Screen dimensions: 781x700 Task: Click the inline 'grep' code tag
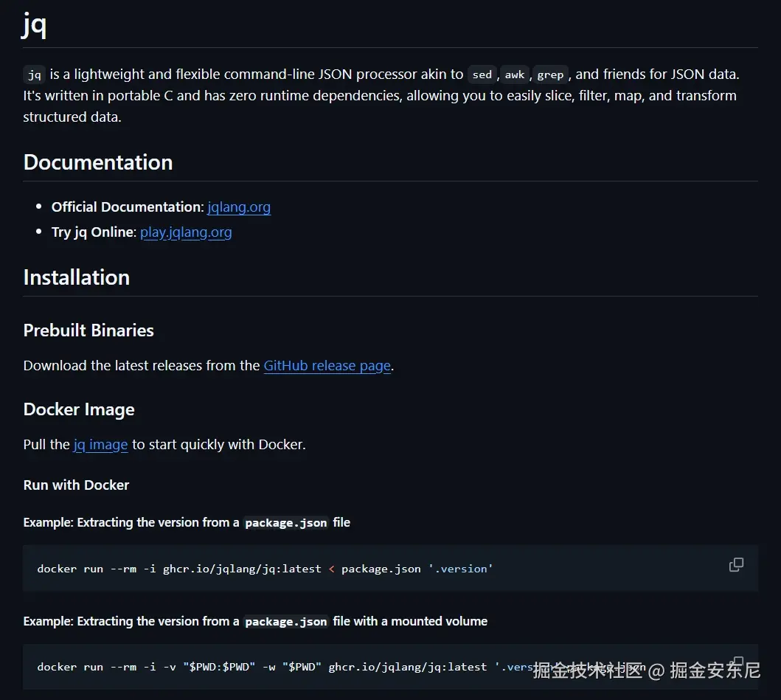pyautogui.click(x=550, y=74)
